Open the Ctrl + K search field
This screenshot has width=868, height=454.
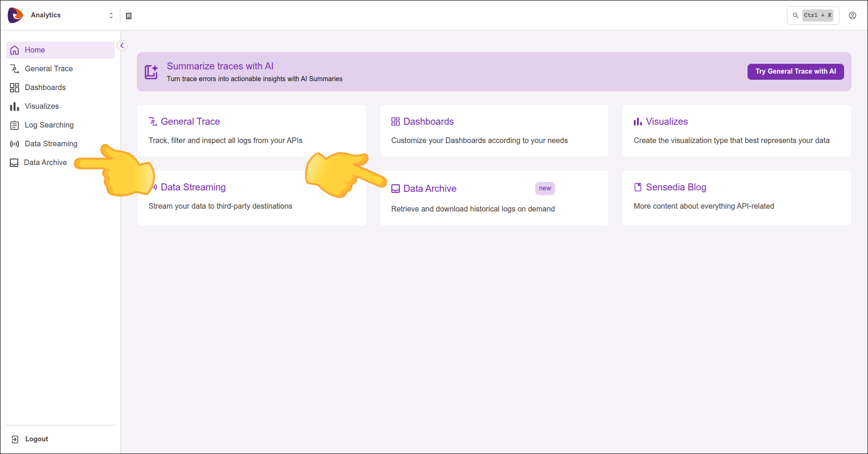(813, 15)
